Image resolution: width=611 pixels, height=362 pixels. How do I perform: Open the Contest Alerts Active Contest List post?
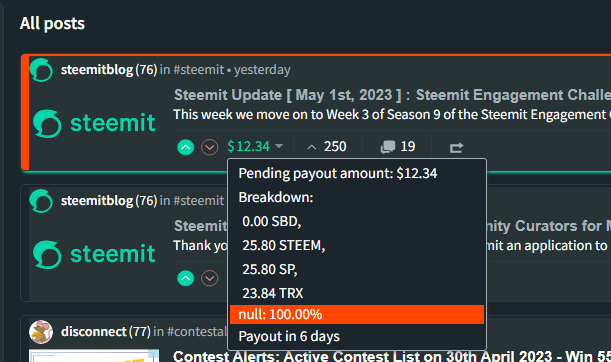392,356
